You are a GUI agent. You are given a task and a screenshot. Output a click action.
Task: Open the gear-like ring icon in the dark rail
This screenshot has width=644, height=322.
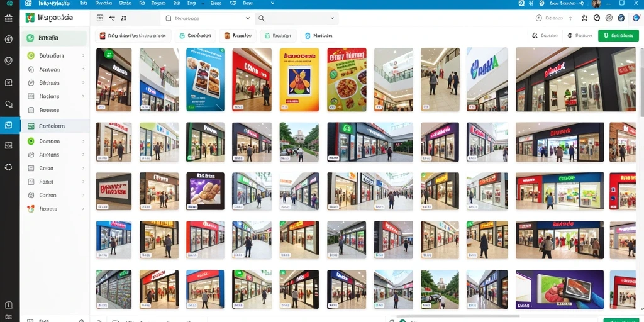[x=9, y=167]
